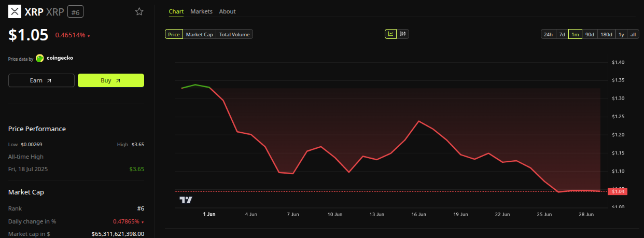
Task: Click the 0.47865% daily change value
Action: [x=126, y=221]
